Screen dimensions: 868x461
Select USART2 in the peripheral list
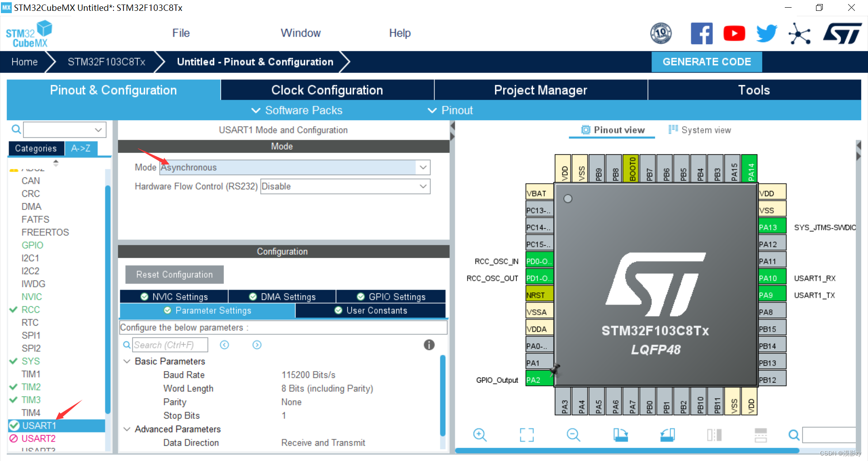(38, 438)
